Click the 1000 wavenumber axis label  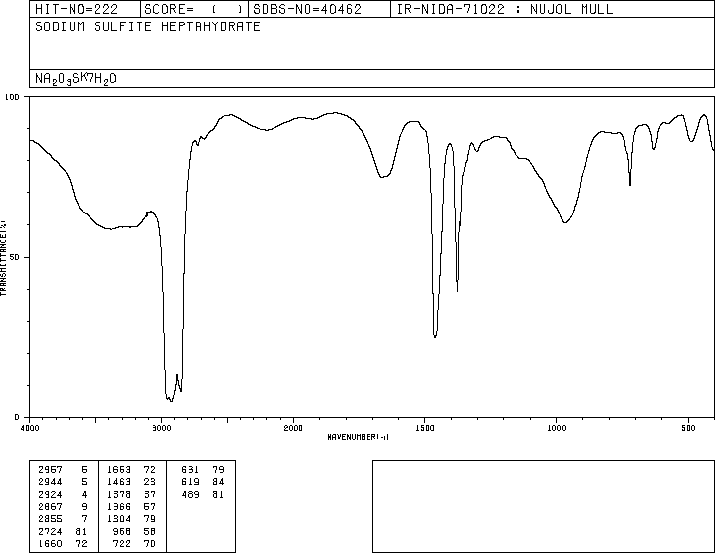tap(556, 428)
